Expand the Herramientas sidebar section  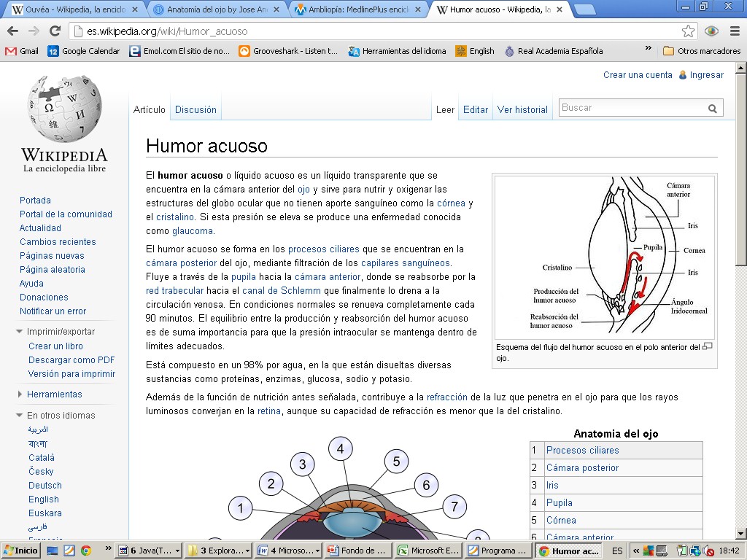[20, 394]
